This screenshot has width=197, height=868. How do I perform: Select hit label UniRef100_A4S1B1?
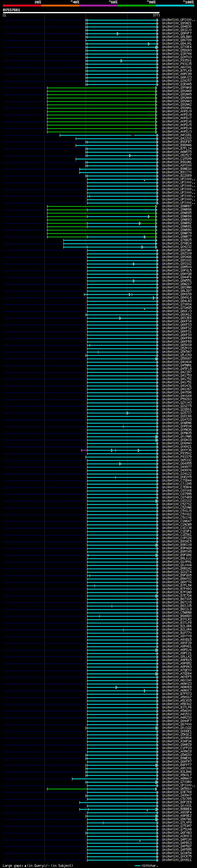pyautogui.click(x=177, y=135)
